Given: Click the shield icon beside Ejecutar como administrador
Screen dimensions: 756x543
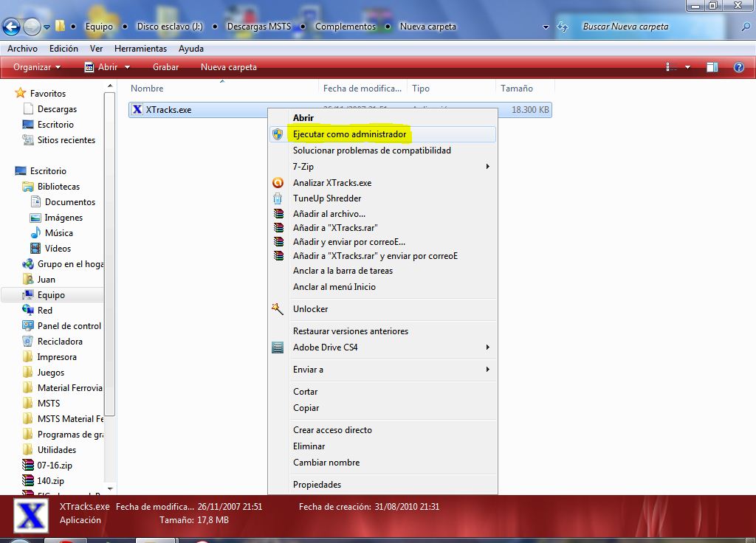Looking at the screenshot, I should (278, 134).
